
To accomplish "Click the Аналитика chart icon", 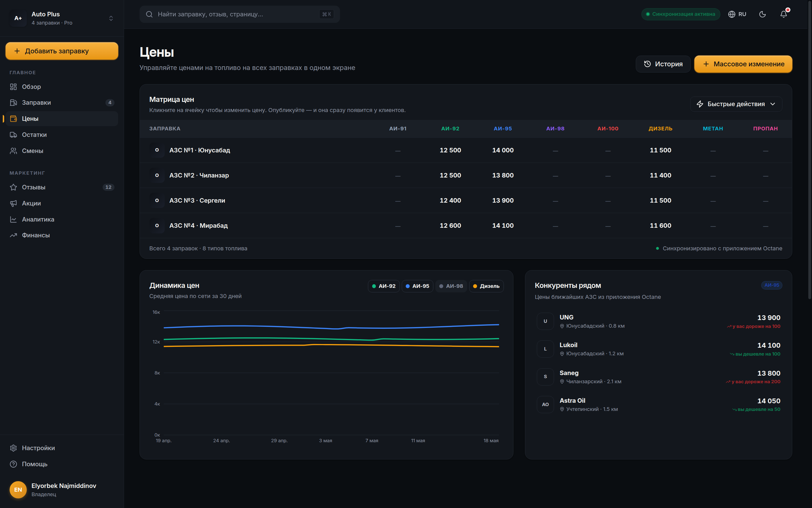I will pyautogui.click(x=14, y=219).
